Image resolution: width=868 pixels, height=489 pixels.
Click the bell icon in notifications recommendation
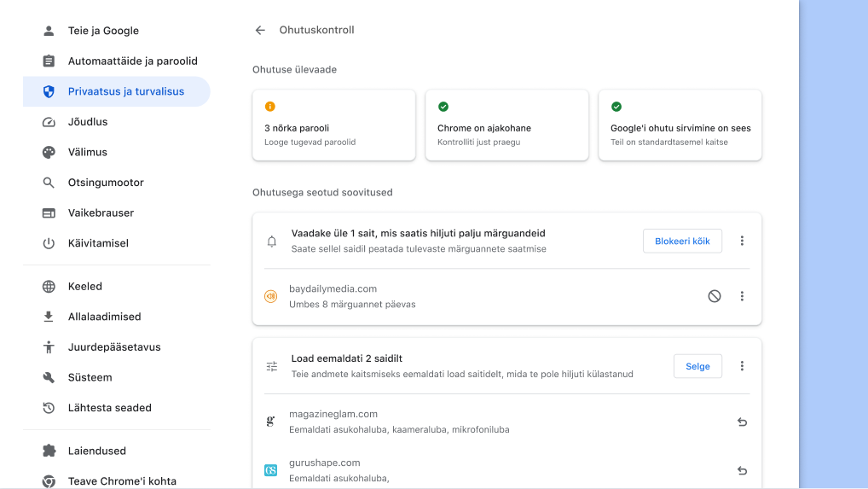pyautogui.click(x=272, y=242)
